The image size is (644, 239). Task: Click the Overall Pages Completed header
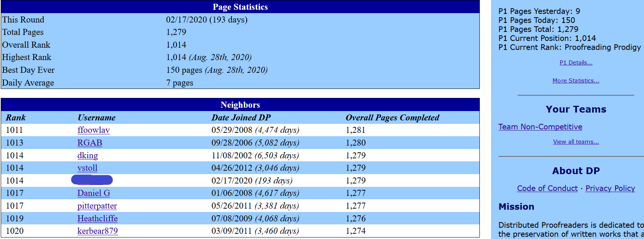coord(392,118)
